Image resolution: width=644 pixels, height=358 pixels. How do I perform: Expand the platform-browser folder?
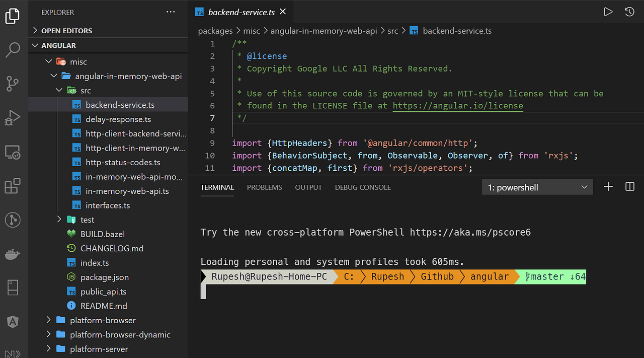(x=49, y=320)
